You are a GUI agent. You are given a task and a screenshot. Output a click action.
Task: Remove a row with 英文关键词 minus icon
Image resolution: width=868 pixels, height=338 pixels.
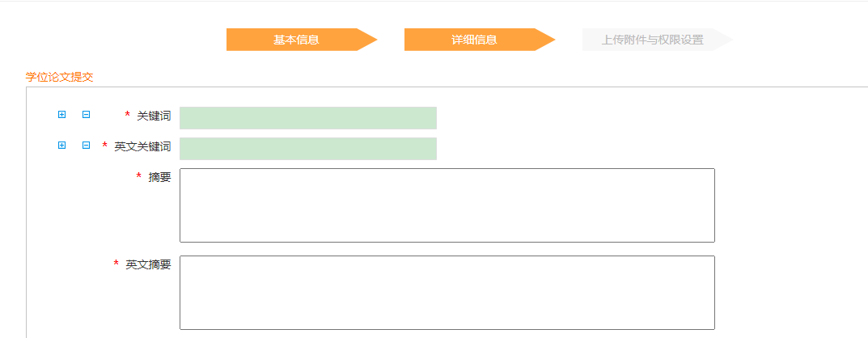(86, 146)
